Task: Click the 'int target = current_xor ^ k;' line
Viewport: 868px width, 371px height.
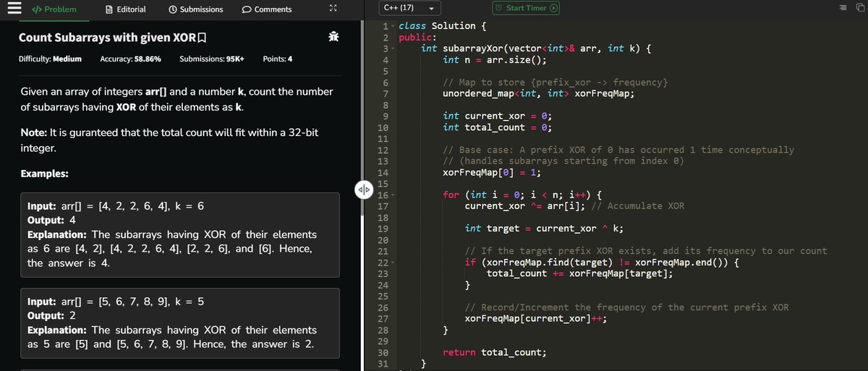Action: (x=545, y=229)
